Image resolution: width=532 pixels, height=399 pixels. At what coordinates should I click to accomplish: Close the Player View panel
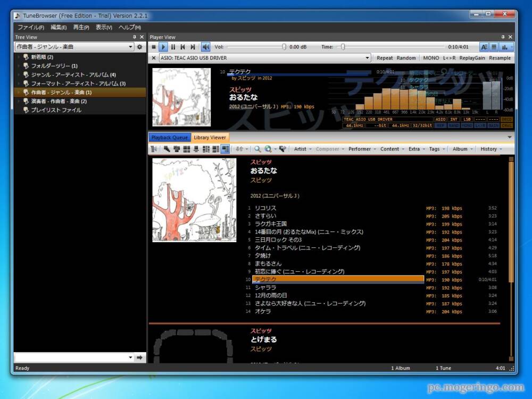510,37
